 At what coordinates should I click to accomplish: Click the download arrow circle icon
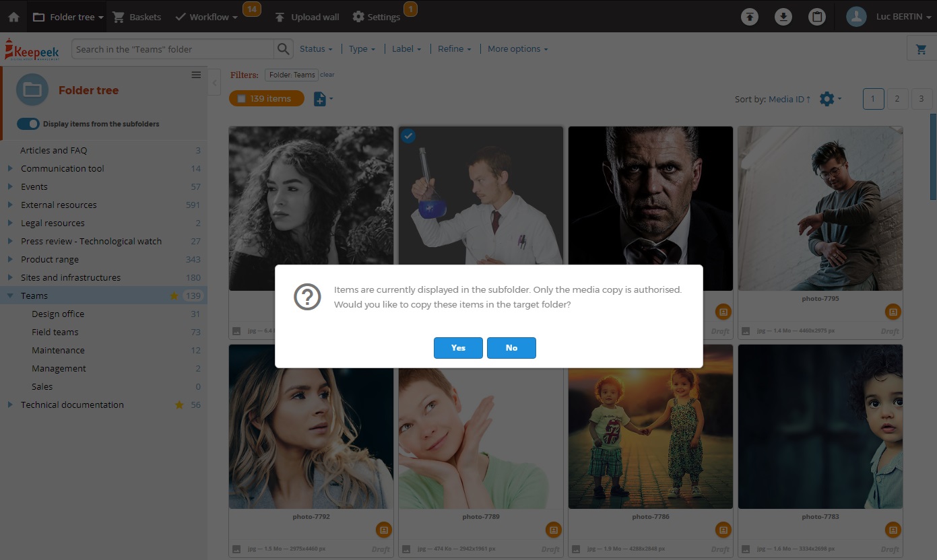point(783,17)
